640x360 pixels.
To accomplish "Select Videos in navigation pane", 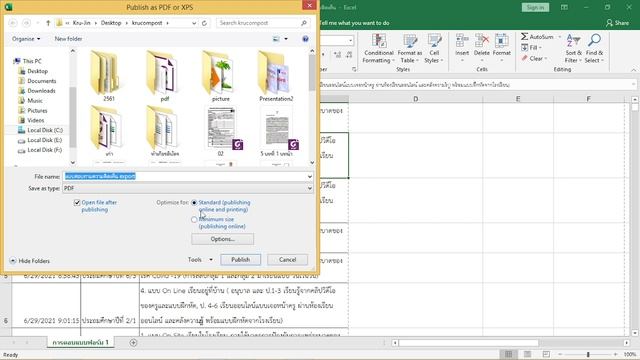I will [x=35, y=120].
